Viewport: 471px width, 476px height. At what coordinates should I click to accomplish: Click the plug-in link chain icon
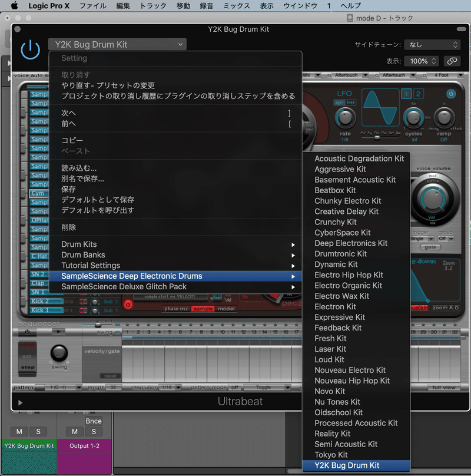(x=452, y=61)
